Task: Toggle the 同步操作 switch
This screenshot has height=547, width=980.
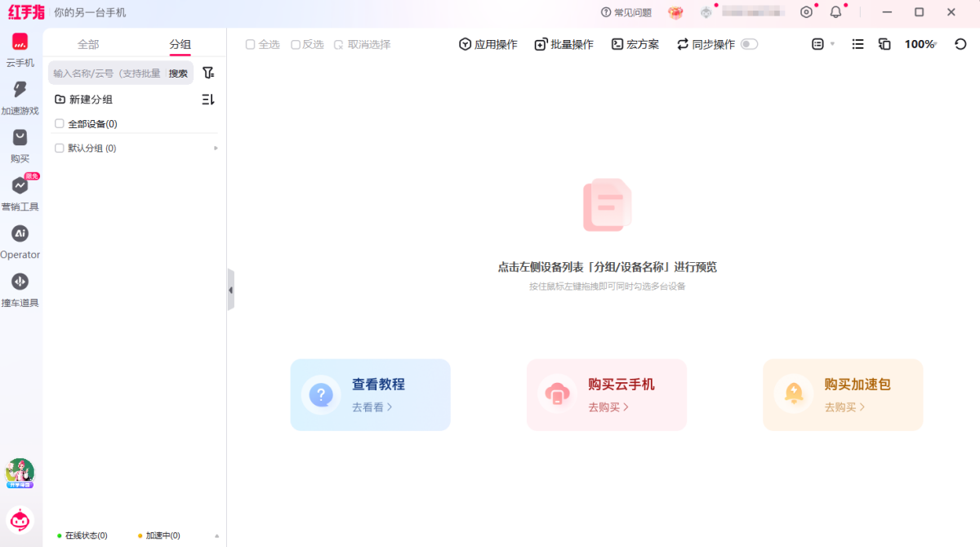Action: pyautogui.click(x=749, y=44)
